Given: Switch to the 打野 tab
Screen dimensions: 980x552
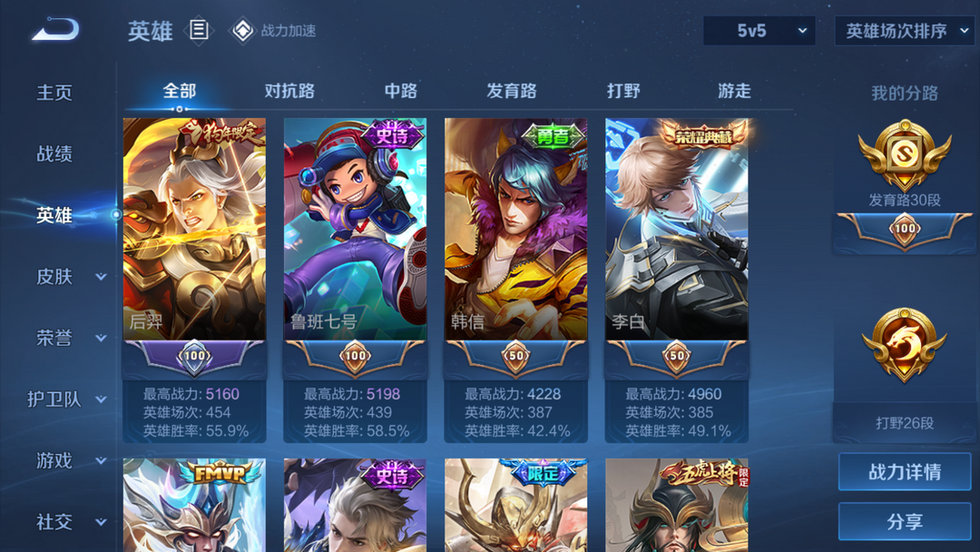Looking at the screenshot, I should coord(623,92).
